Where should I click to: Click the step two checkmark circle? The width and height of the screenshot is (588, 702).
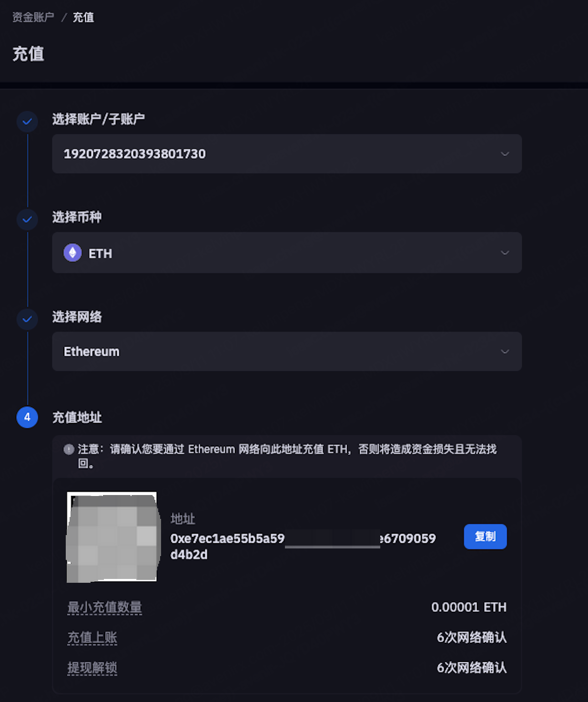click(x=27, y=219)
